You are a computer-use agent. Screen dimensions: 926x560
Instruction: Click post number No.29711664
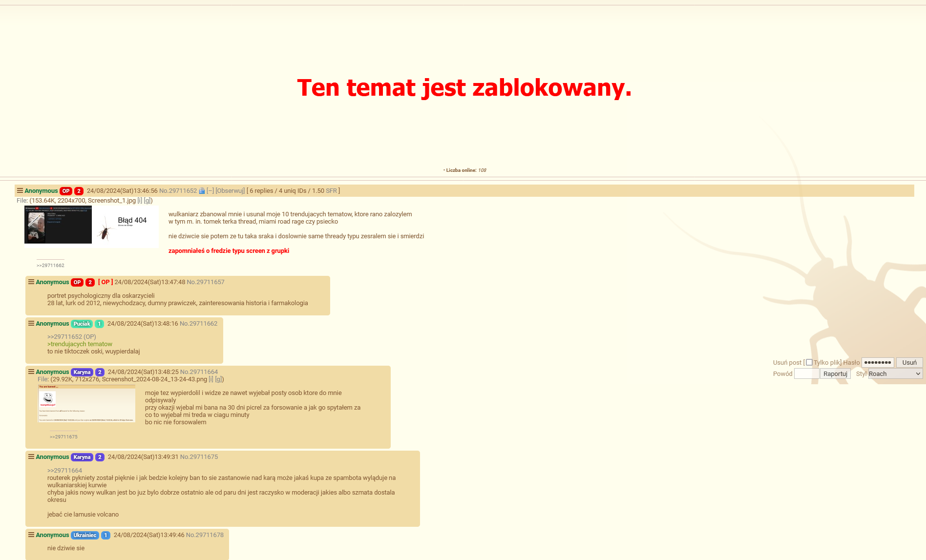click(199, 372)
